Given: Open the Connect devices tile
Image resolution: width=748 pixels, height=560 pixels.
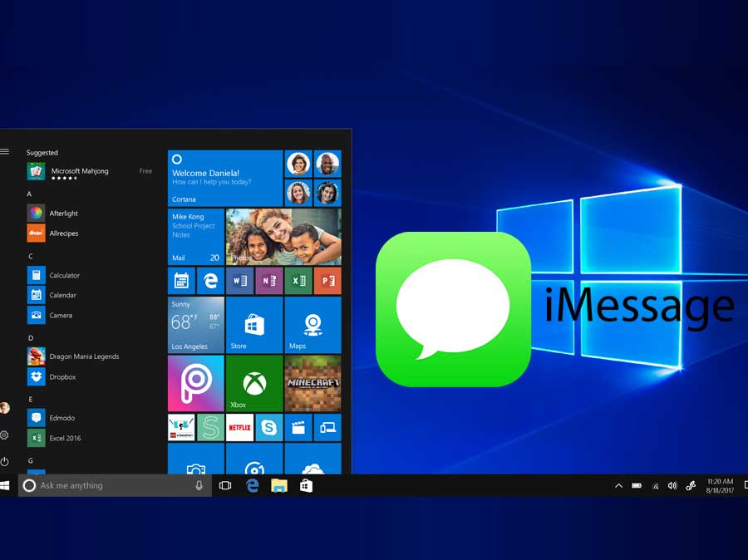Looking at the screenshot, I should (x=327, y=427).
